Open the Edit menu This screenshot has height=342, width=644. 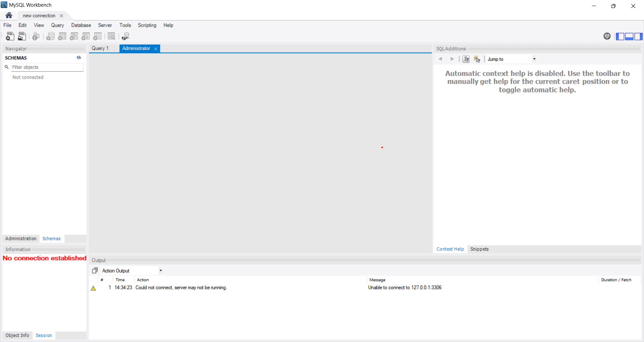22,25
